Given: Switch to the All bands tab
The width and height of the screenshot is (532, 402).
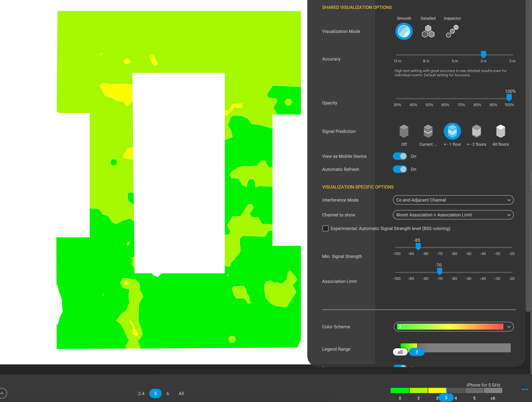Looking at the screenshot, I should pos(181,394).
